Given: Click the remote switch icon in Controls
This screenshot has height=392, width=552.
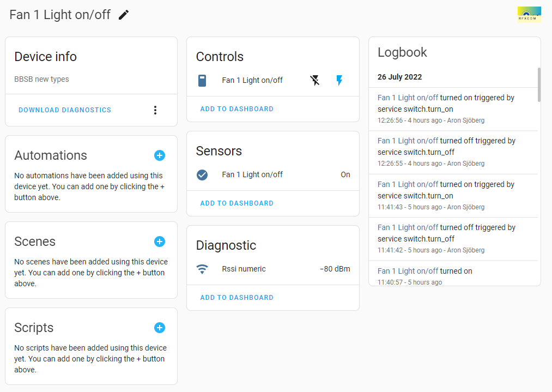Looking at the screenshot, I should tap(202, 81).
